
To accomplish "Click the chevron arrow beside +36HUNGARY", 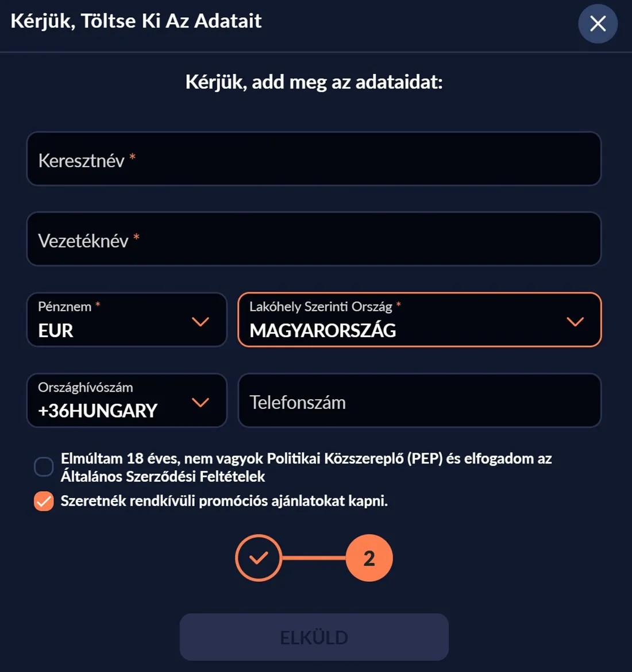I will 200,402.
